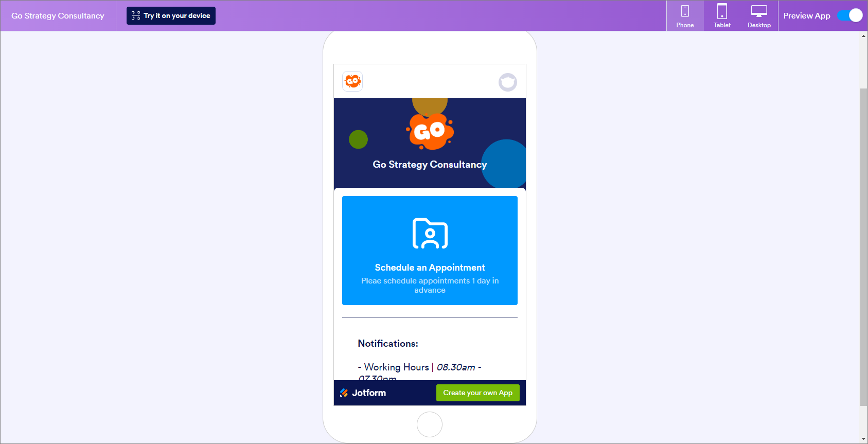Screen dimensions: 868x444
Task: Click the page scrollbar up arrow
Action: tap(863, 35)
